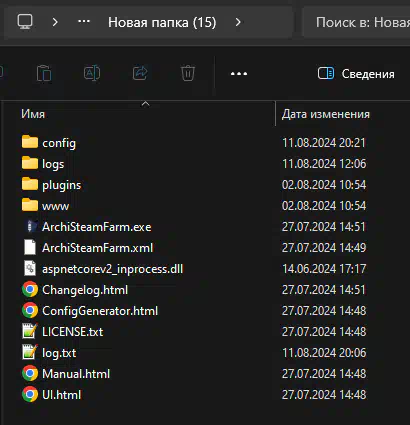The image size is (410, 425).
Task: Click into the Поиск search field
Action: 356,22
